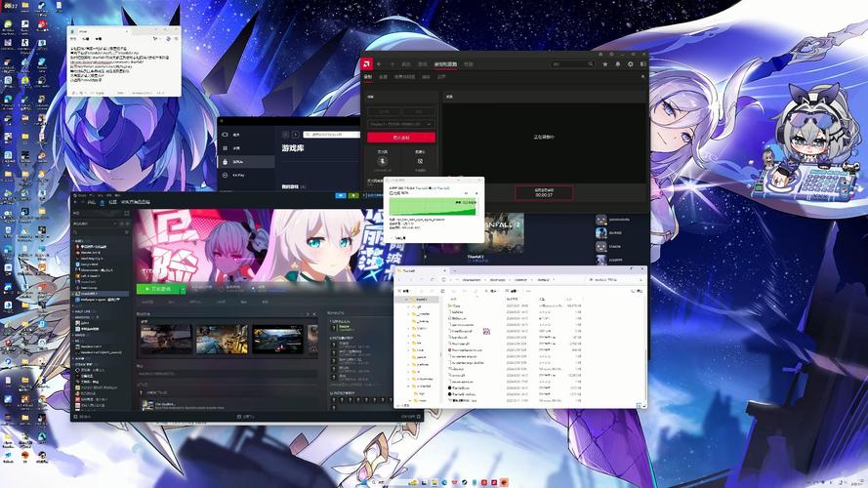This screenshot has height=488, width=868.
Task: Click the recording timer box 00:00:37
Action: [544, 192]
